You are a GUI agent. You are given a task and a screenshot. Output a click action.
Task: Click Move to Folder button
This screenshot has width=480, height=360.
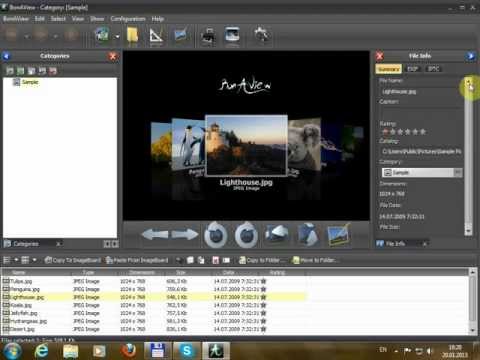coord(316,260)
